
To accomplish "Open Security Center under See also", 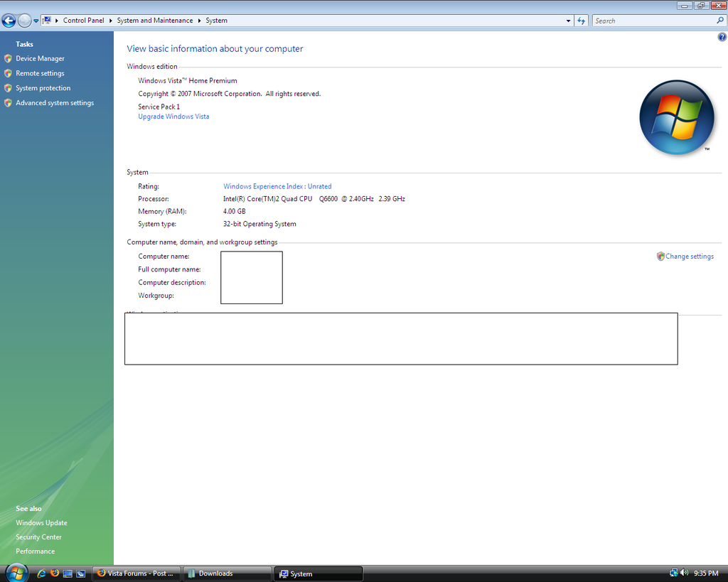I will (38, 537).
